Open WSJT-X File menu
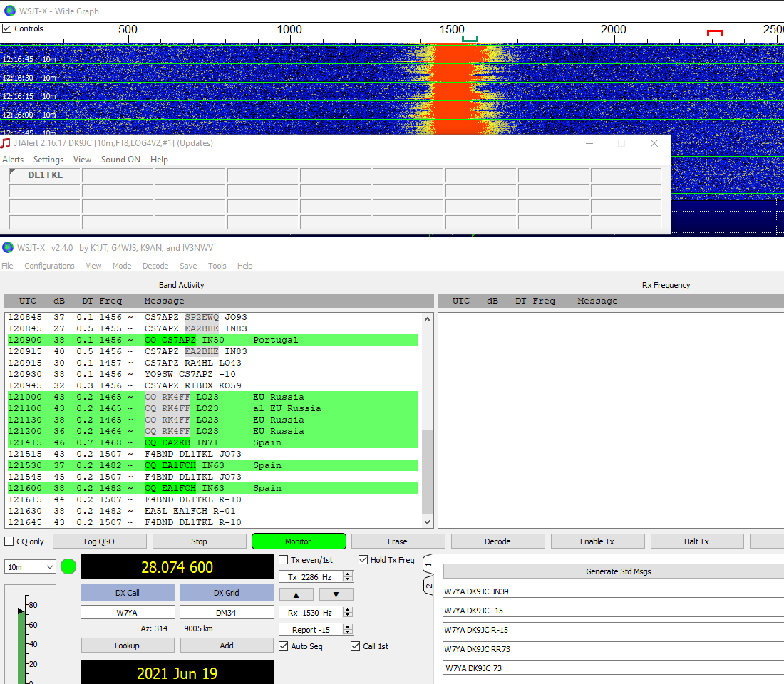784x684 pixels. 8,266
